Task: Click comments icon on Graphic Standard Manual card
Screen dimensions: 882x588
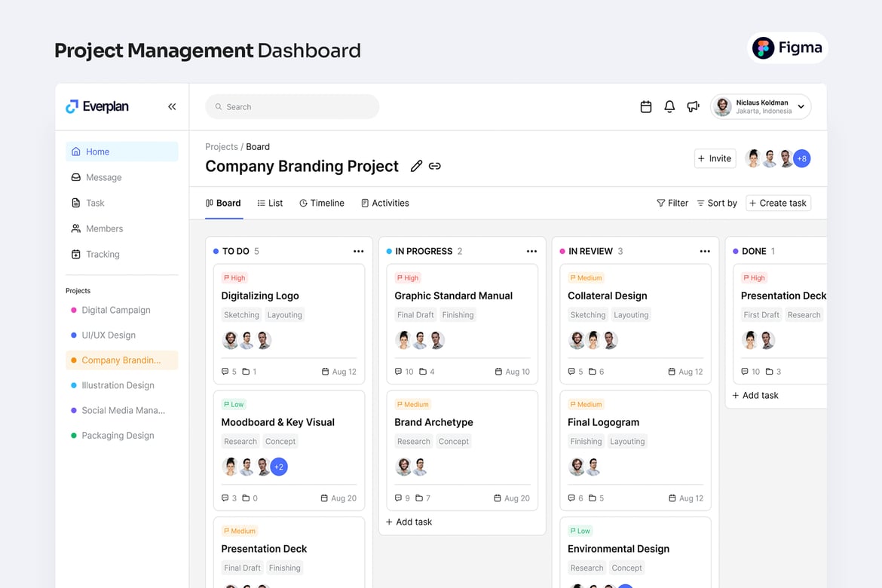Action: point(398,372)
